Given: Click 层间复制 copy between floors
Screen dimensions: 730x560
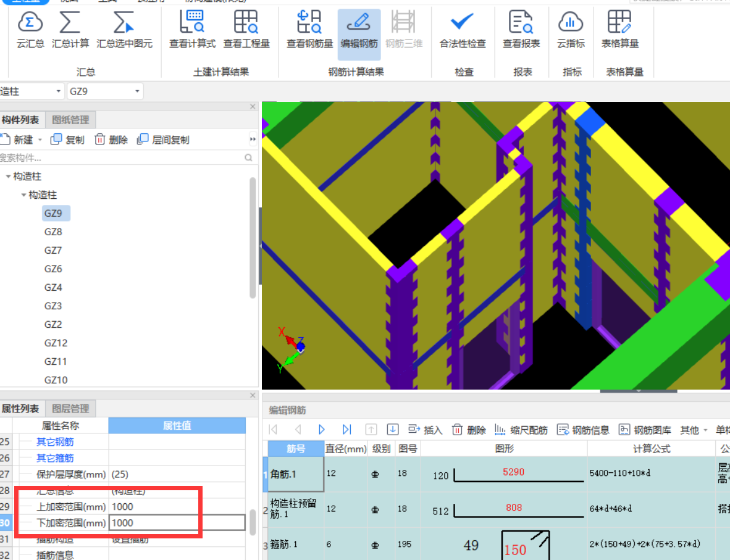Looking at the screenshot, I should tap(164, 140).
